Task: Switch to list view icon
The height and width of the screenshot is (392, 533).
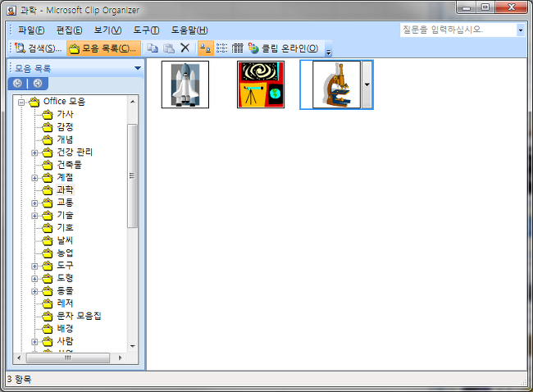Action: click(221, 48)
